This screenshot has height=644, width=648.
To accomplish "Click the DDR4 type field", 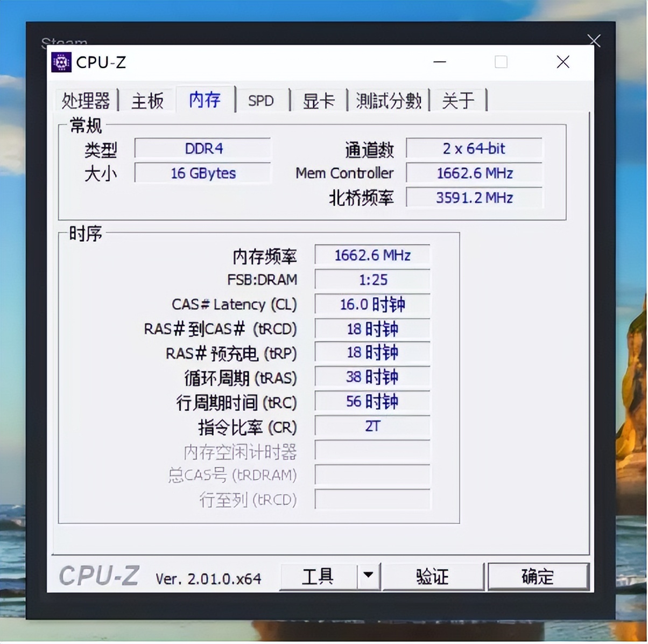I will [x=203, y=149].
